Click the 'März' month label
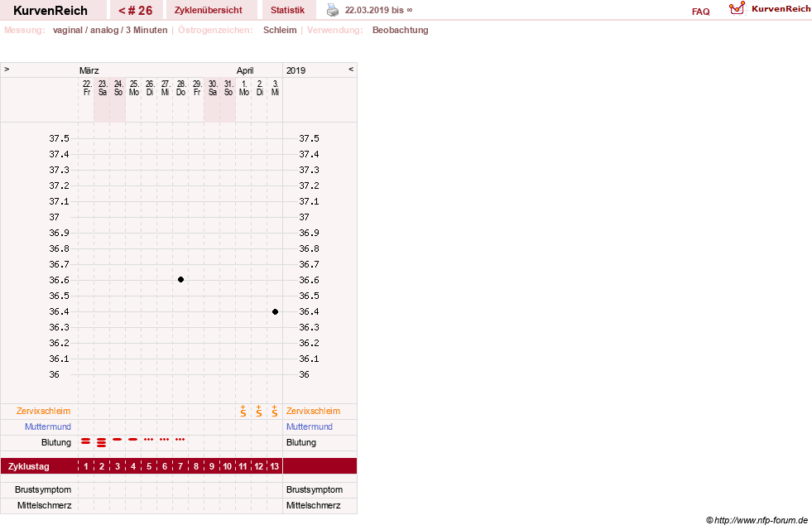812x530 pixels. 89,70
